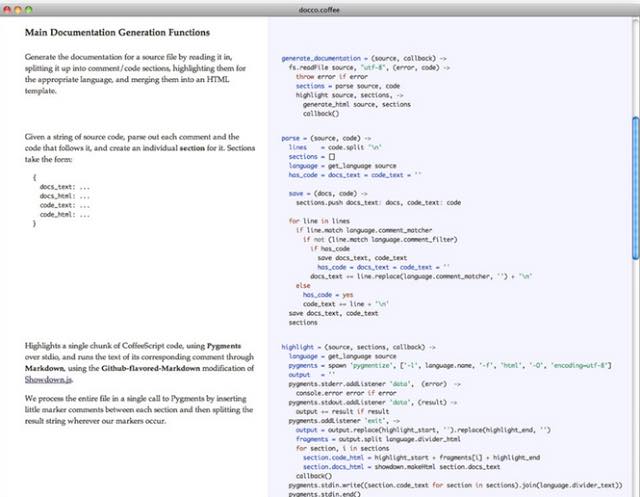The width and height of the screenshot is (640, 497).
Task: Close the docco.coffee window
Action: coord(10,8)
